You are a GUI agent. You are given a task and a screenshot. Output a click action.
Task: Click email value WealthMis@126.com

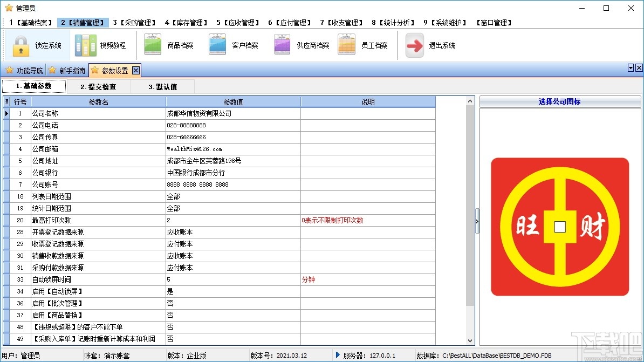(x=234, y=149)
